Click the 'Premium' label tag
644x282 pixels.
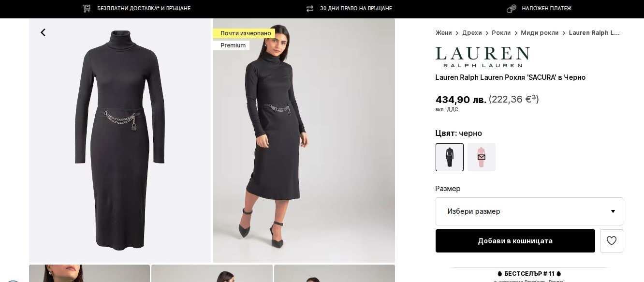click(233, 45)
